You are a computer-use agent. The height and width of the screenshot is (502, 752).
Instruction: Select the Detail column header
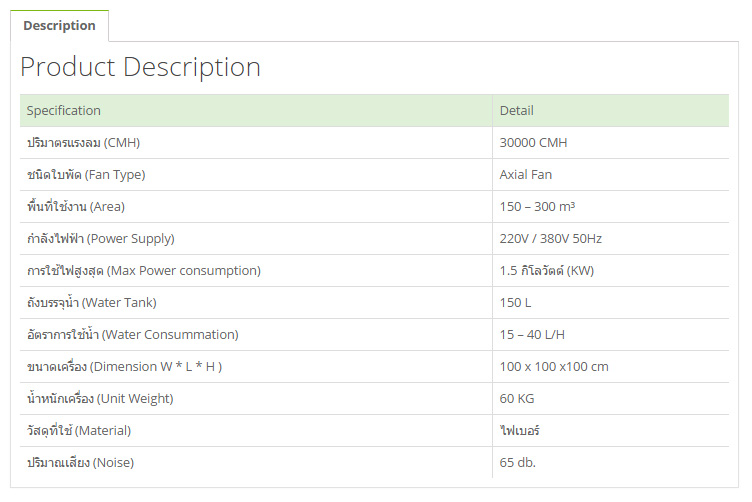[x=611, y=110]
